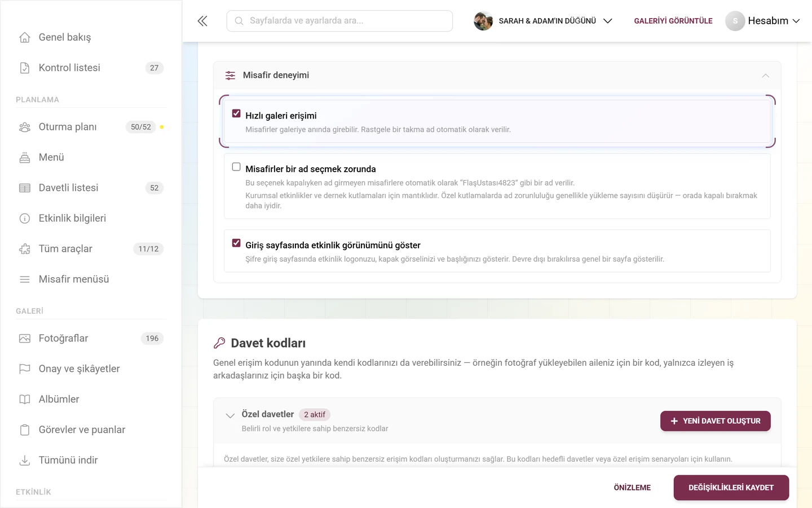Click the 2 aktif badge
812x508 pixels.
[315, 415]
